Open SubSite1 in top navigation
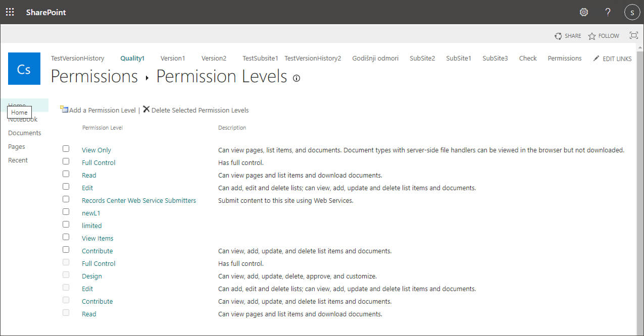Screen dimensions: 644x336 click(459, 58)
